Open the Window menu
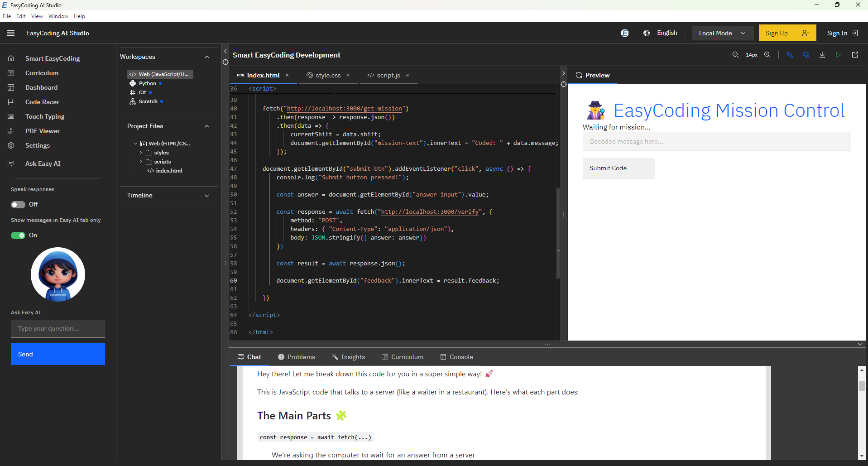Screen dimensions: 868x466 click(58, 16)
